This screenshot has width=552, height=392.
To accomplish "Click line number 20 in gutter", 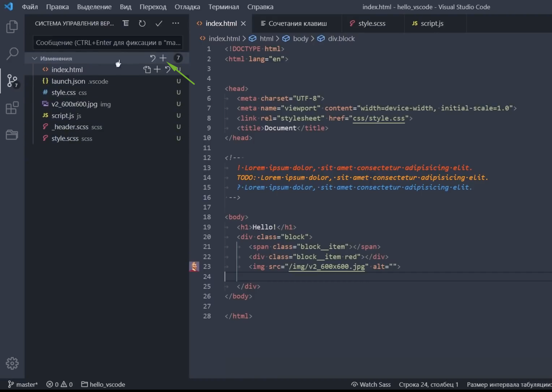I will click(207, 237).
